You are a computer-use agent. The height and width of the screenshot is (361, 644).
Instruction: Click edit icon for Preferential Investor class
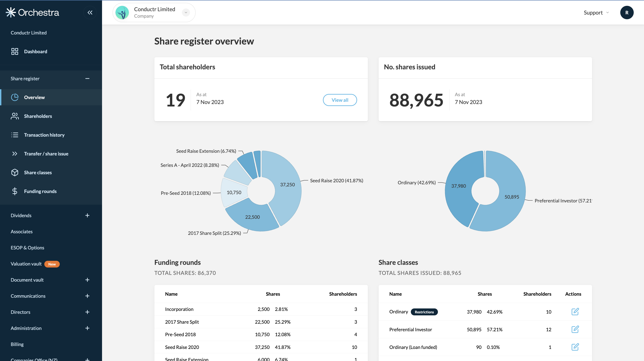575,329
